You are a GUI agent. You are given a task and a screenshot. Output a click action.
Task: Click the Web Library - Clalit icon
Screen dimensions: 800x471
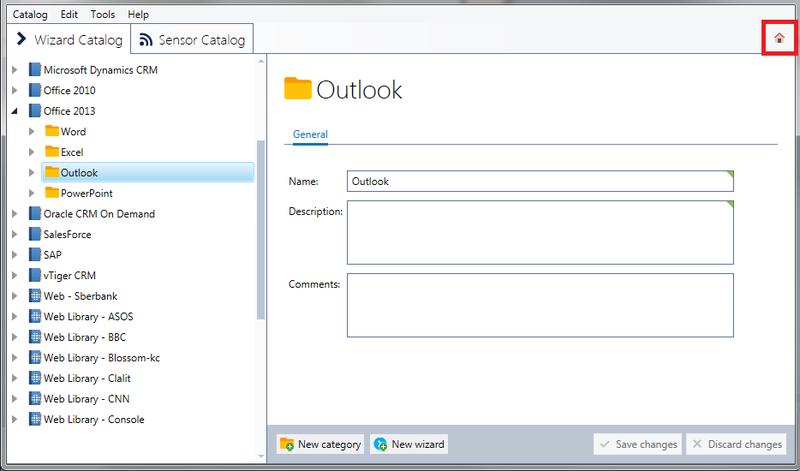coord(35,378)
